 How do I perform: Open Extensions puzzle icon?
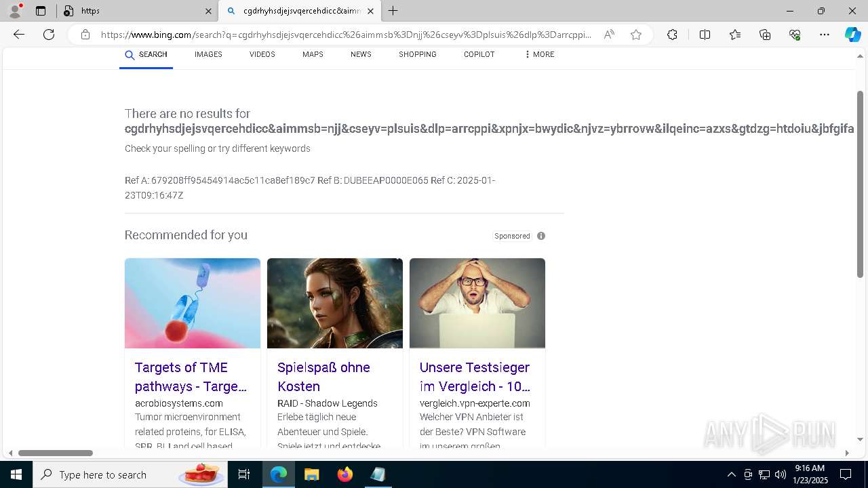(x=672, y=35)
